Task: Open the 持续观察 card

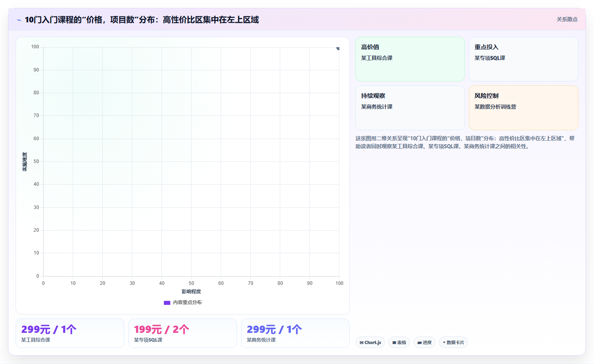Action: [x=410, y=108]
